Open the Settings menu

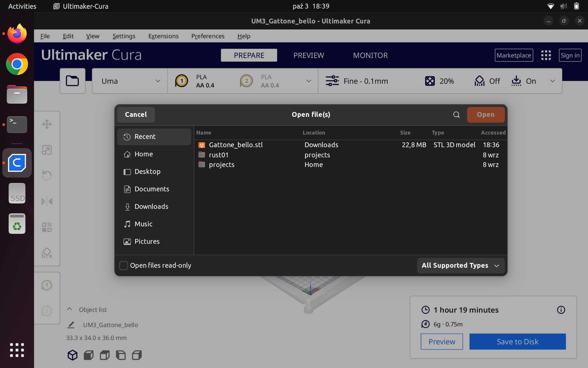point(124,36)
